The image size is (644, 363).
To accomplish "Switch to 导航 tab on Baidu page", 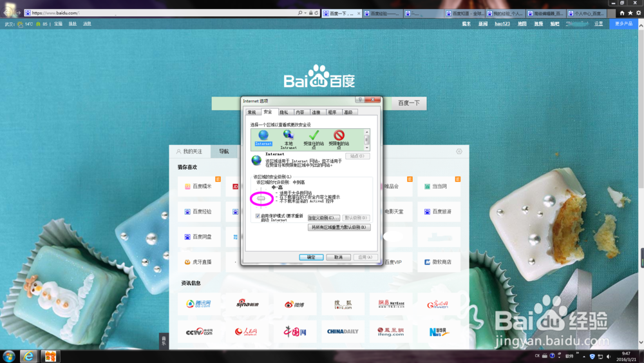I will point(224,152).
